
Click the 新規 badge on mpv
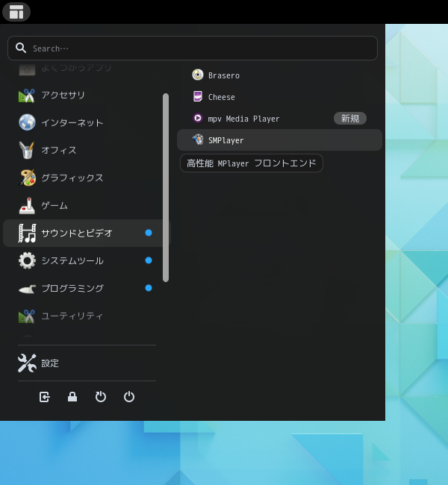coord(350,119)
